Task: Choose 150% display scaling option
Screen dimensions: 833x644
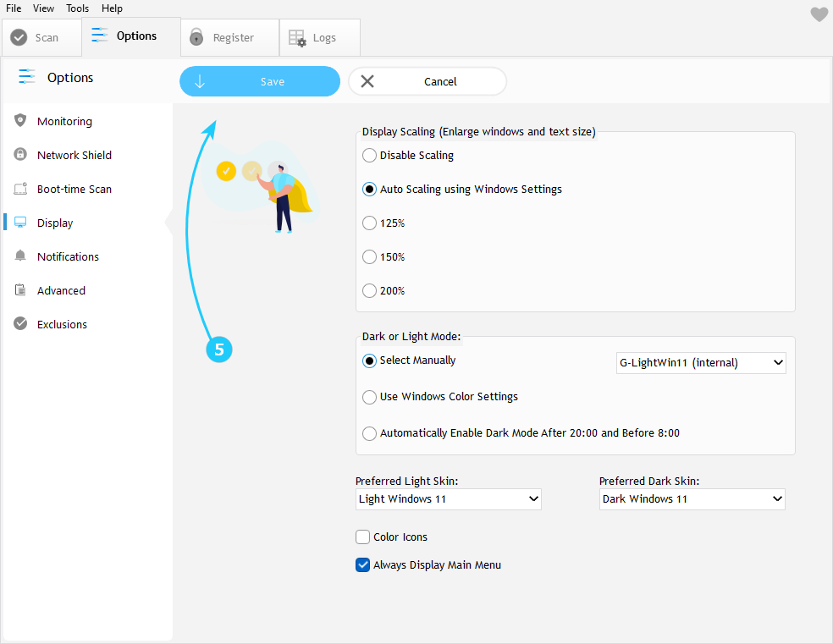Action: tap(369, 257)
